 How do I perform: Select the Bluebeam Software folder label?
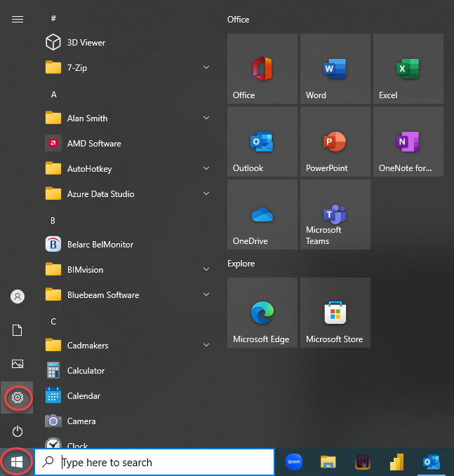pos(103,294)
